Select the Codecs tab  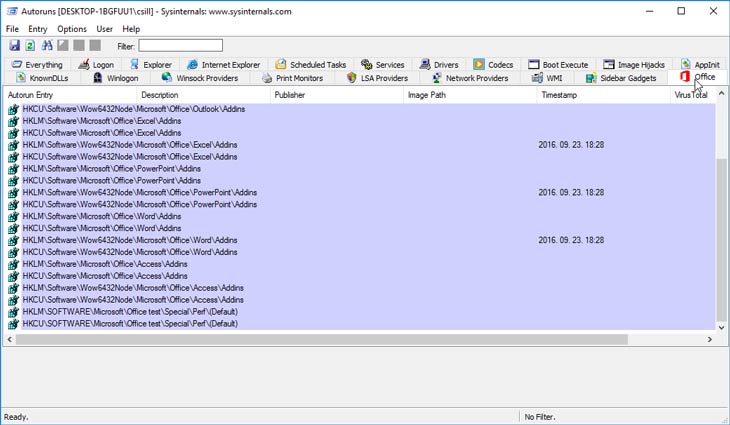coord(493,65)
